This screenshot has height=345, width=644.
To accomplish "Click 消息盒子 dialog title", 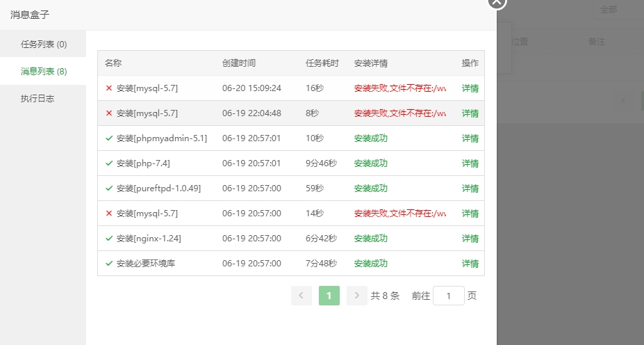I will pos(30,15).
